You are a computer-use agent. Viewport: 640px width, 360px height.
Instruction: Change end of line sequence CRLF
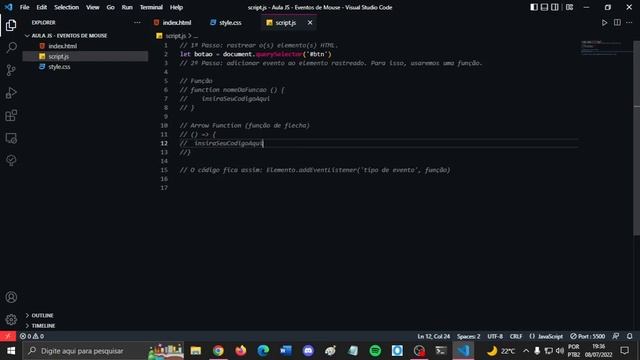tap(516, 336)
